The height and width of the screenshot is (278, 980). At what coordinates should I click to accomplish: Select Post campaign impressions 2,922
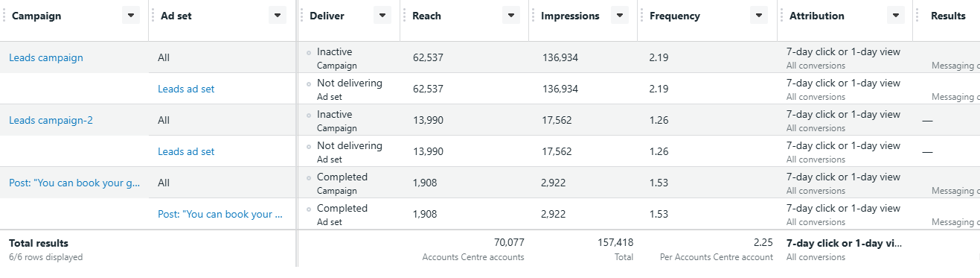click(554, 183)
